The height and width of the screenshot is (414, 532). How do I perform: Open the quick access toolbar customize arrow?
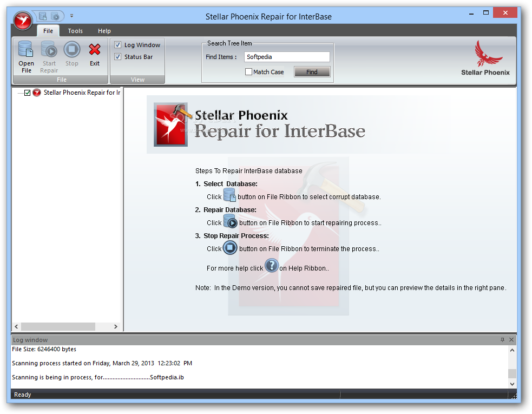coord(71,16)
